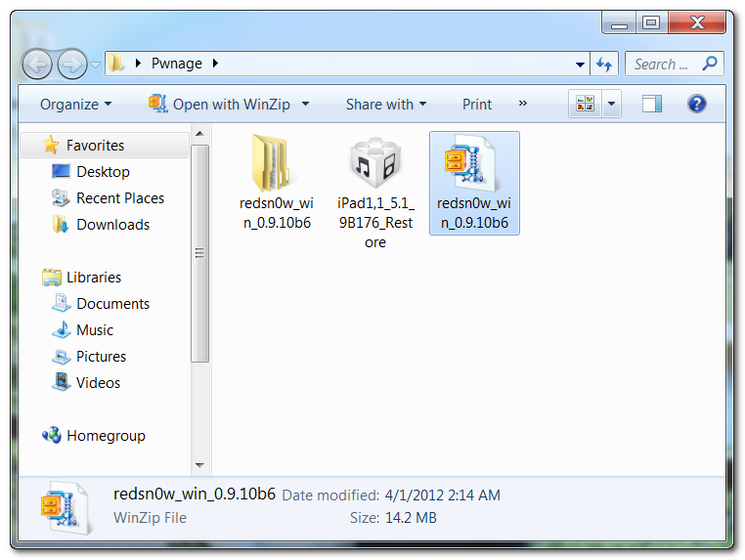The width and height of the screenshot is (745, 560).
Task: Click WinZip File type label
Action: (x=151, y=518)
